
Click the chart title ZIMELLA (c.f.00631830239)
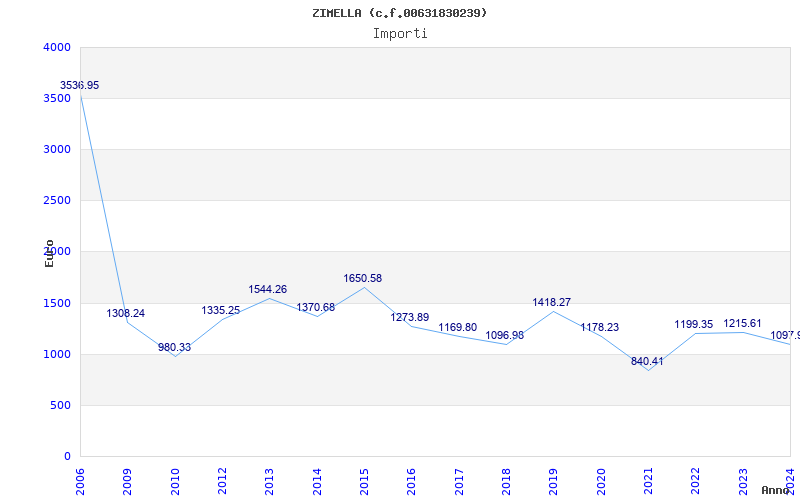point(400,13)
